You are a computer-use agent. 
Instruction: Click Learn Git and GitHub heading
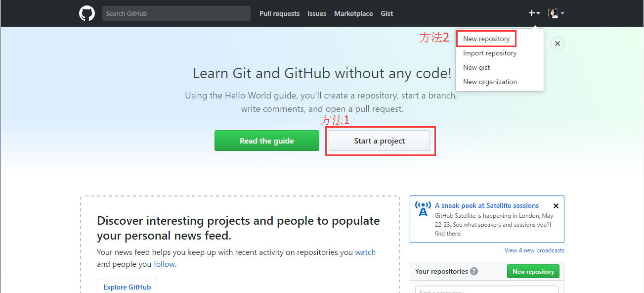point(322,73)
